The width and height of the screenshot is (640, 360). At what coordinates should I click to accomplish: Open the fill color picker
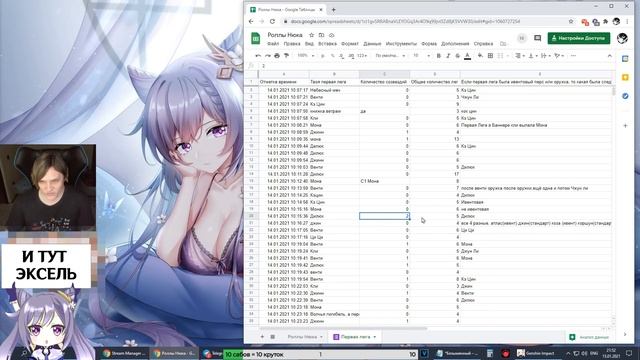(x=480, y=56)
